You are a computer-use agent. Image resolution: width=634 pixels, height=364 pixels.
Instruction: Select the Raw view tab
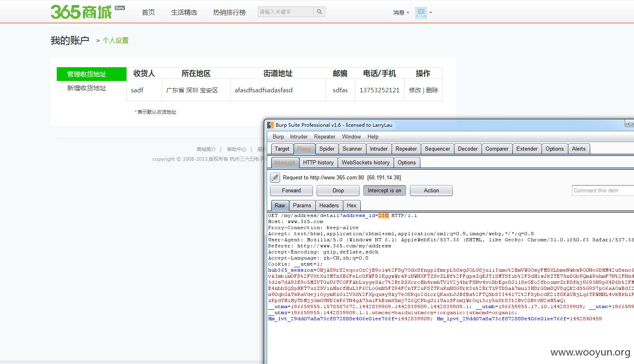[280, 206]
